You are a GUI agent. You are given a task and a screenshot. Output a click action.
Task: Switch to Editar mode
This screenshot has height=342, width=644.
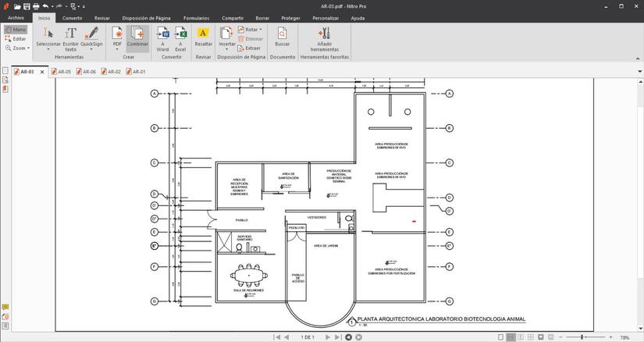(x=15, y=38)
